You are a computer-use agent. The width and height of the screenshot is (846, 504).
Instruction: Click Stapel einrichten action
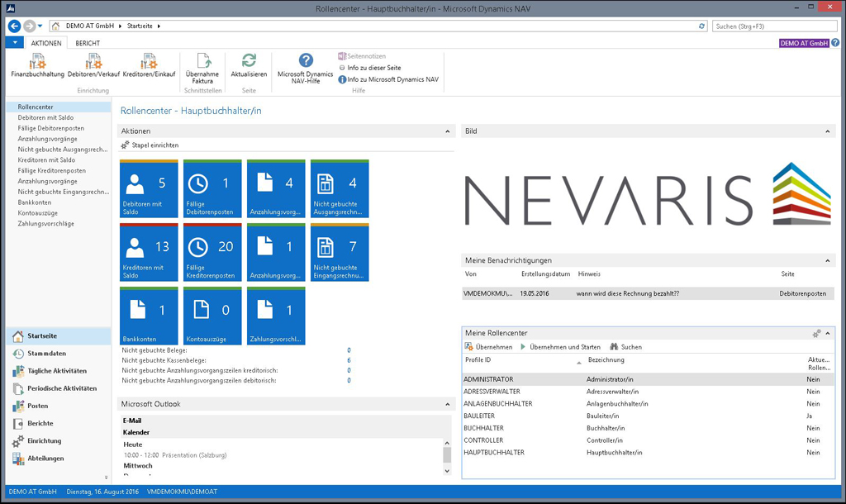pos(154,145)
